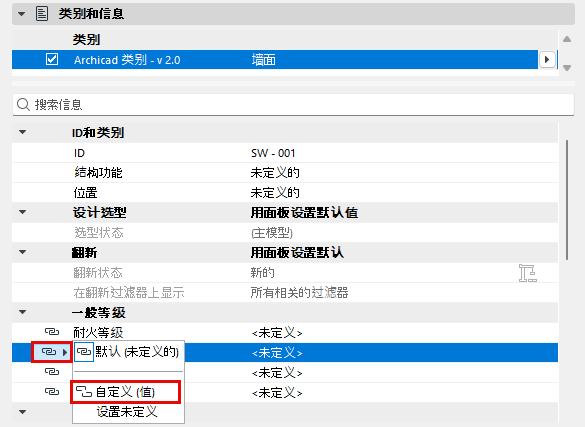Click the 新的 renovation status value
Viewport: 585px width, 427px height.
click(x=263, y=273)
